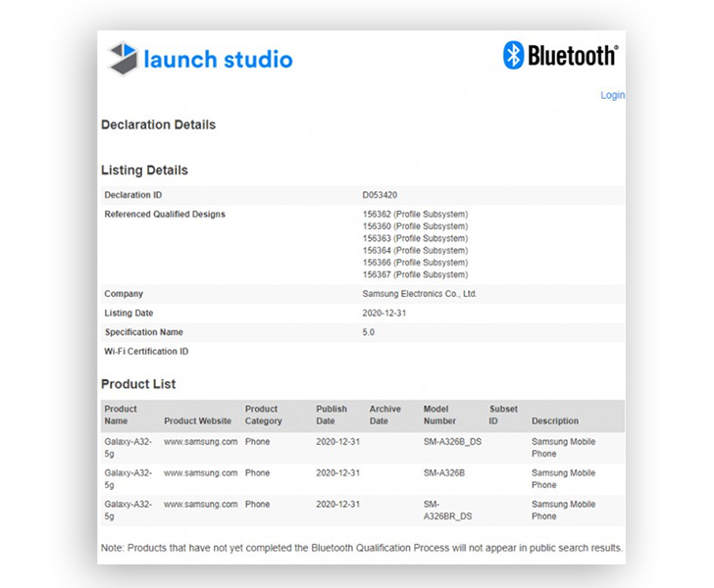The image size is (714, 588).
Task: Click the 'Subset ID' column header
Action: (503, 415)
